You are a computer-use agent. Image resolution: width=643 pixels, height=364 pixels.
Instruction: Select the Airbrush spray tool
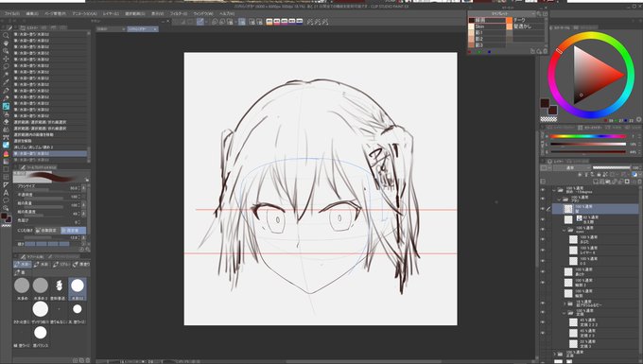pyautogui.click(x=6, y=114)
